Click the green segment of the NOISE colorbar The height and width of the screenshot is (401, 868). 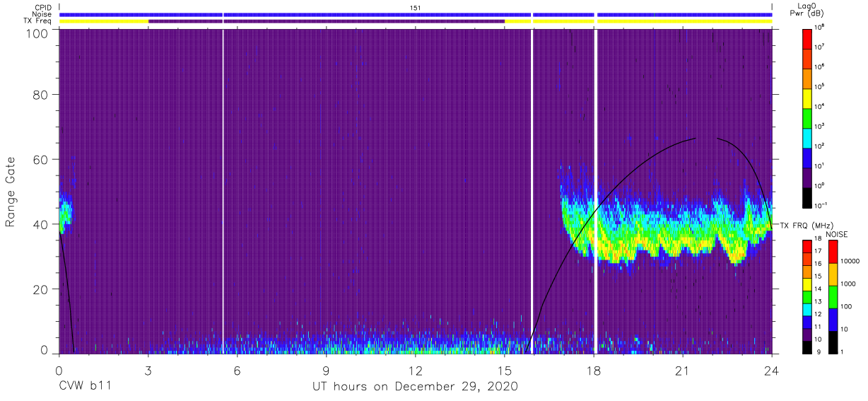pos(832,296)
